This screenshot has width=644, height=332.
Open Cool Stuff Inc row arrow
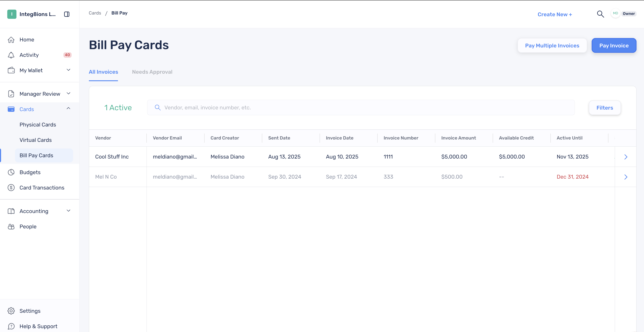(x=626, y=157)
